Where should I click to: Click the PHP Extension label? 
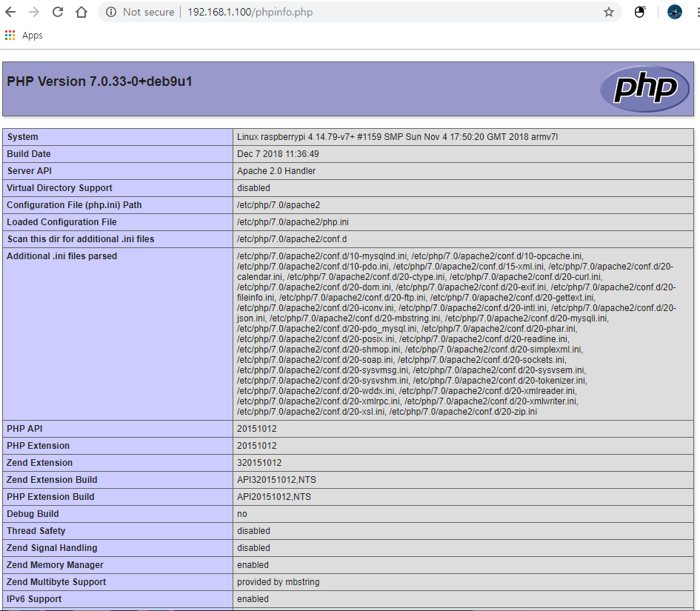(x=38, y=445)
